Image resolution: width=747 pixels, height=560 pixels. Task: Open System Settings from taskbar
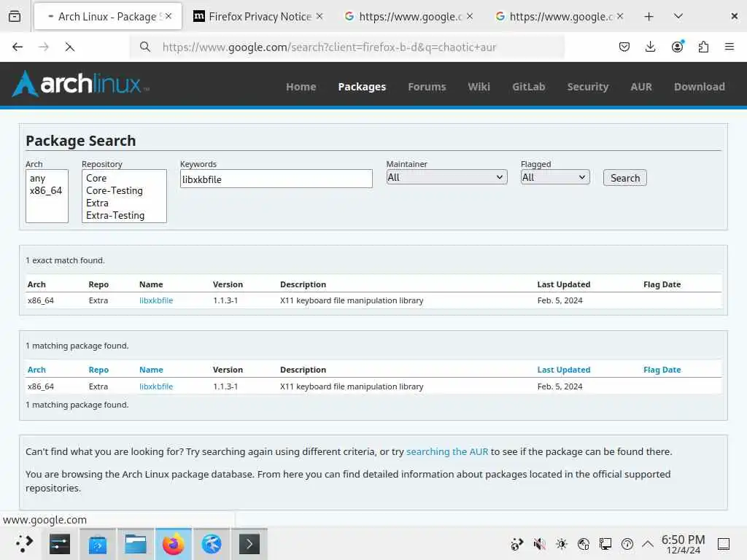(x=60, y=544)
